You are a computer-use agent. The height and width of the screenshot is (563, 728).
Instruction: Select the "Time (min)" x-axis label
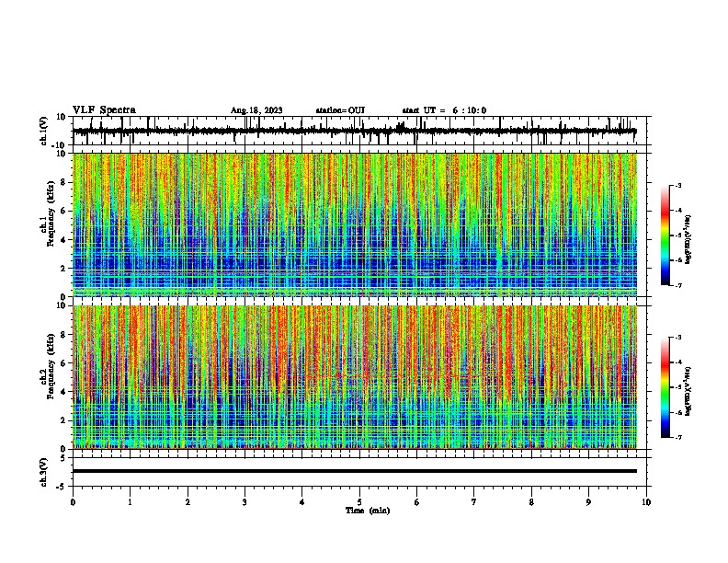368,511
